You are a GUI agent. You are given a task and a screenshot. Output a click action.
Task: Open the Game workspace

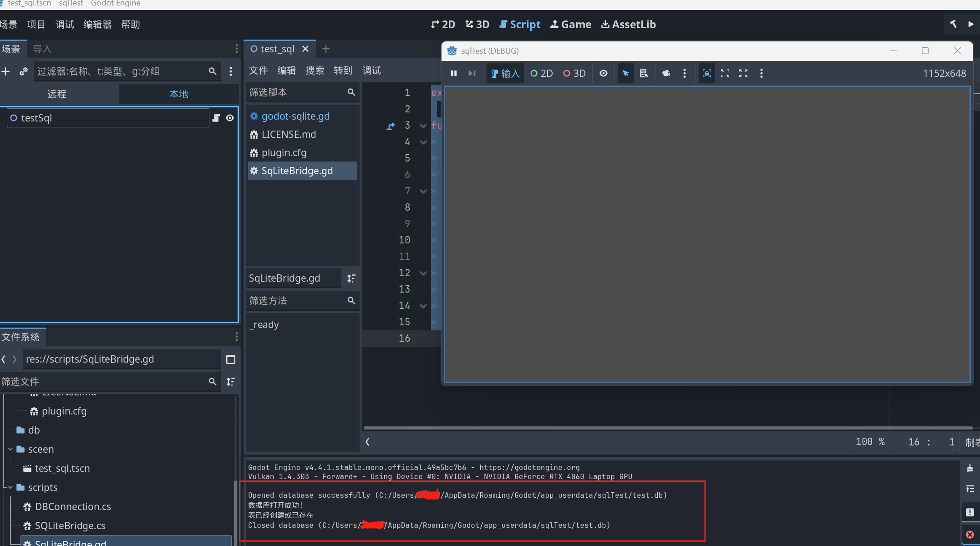[571, 25]
